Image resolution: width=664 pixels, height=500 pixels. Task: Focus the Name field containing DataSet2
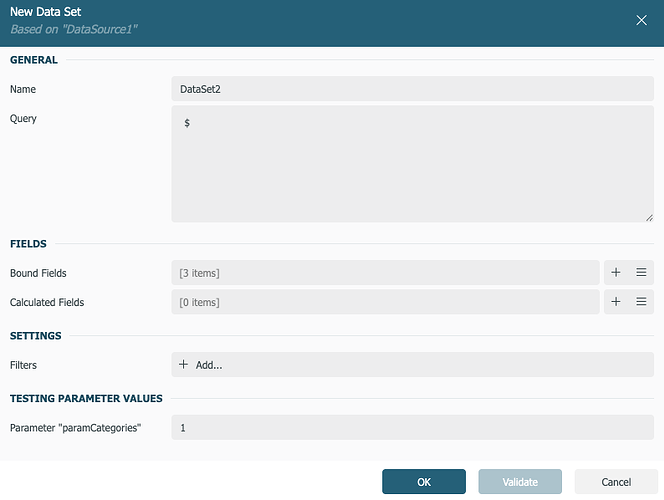[412, 89]
